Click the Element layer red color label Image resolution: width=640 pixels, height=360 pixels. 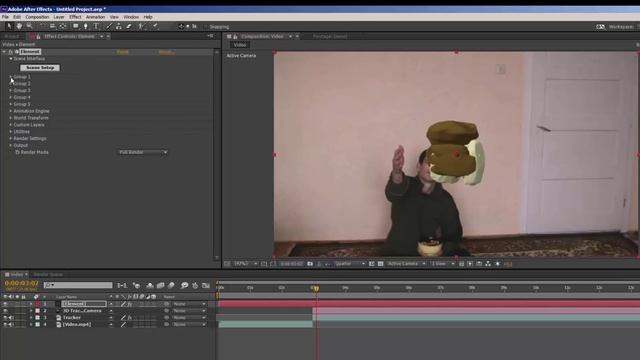point(38,304)
